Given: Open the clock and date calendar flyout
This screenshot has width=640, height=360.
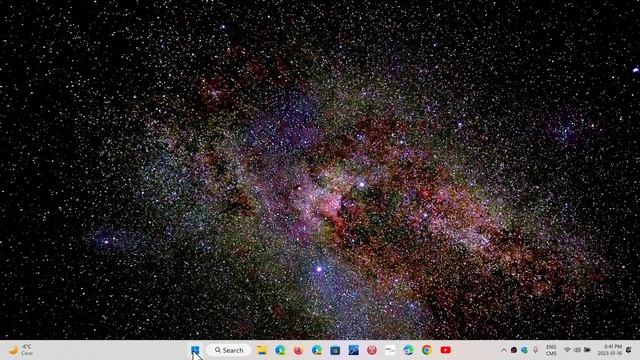Looking at the screenshot, I should pos(610,350).
